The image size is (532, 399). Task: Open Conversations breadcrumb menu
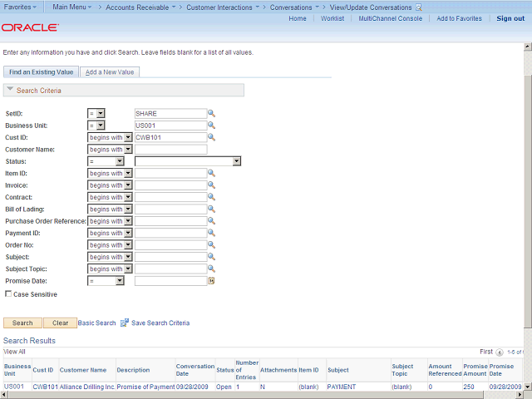tap(294, 7)
